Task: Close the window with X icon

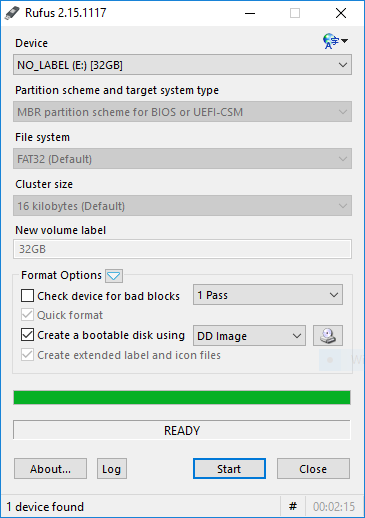Action: [341, 13]
